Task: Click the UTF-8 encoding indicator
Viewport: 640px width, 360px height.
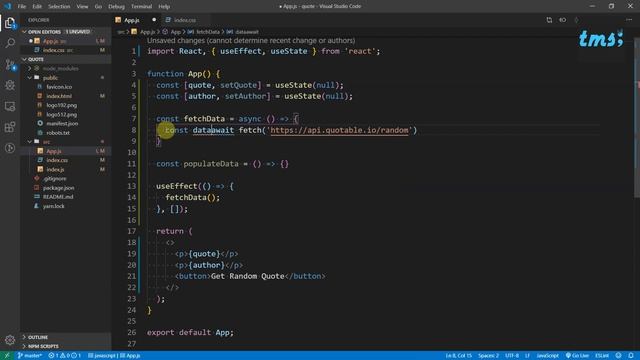Action: pyautogui.click(x=512, y=356)
